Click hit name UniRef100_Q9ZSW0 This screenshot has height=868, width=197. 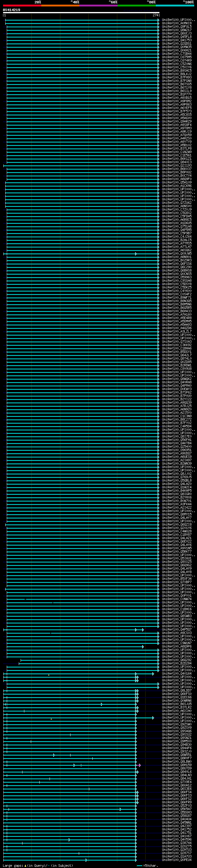pos(177,724)
